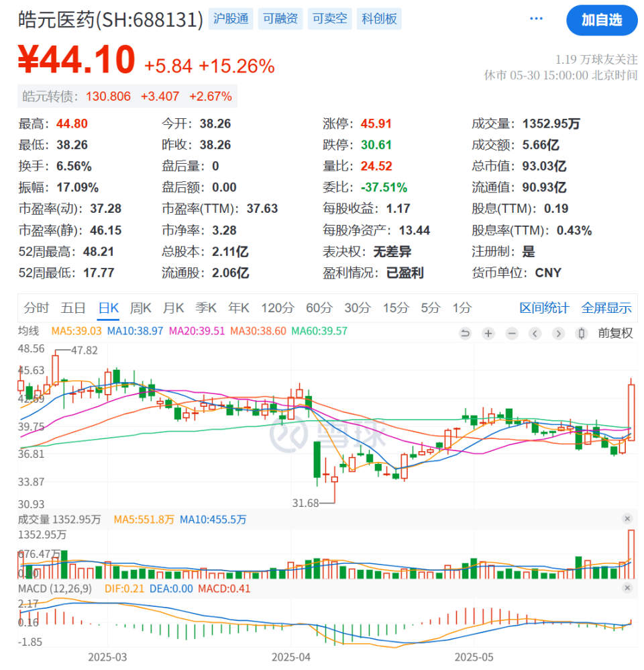
Task: Select the 日K tab
Action: [109, 307]
